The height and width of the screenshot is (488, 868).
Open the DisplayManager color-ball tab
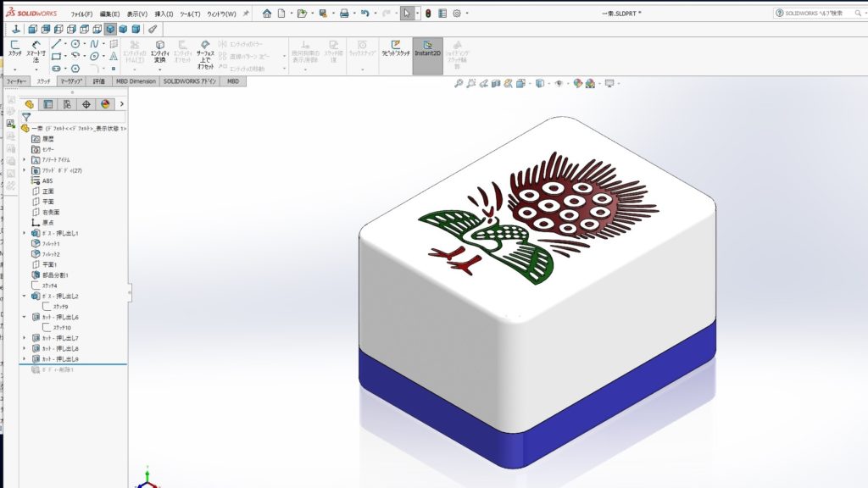105,104
